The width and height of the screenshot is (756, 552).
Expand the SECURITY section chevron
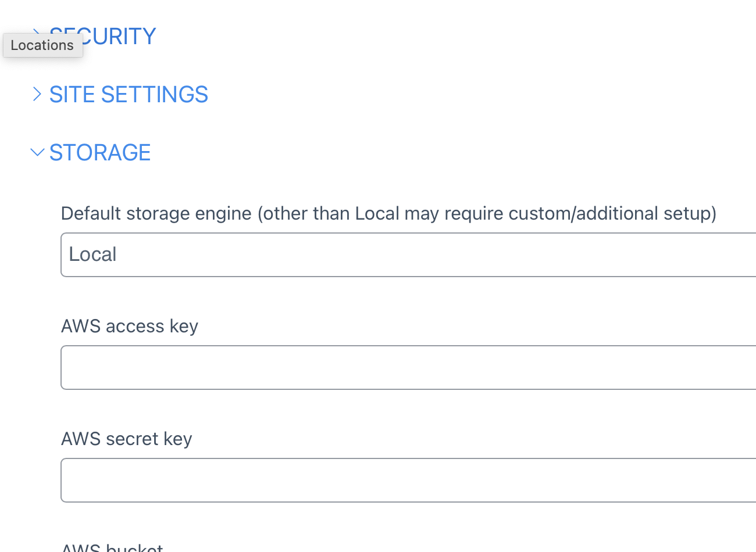37,29
